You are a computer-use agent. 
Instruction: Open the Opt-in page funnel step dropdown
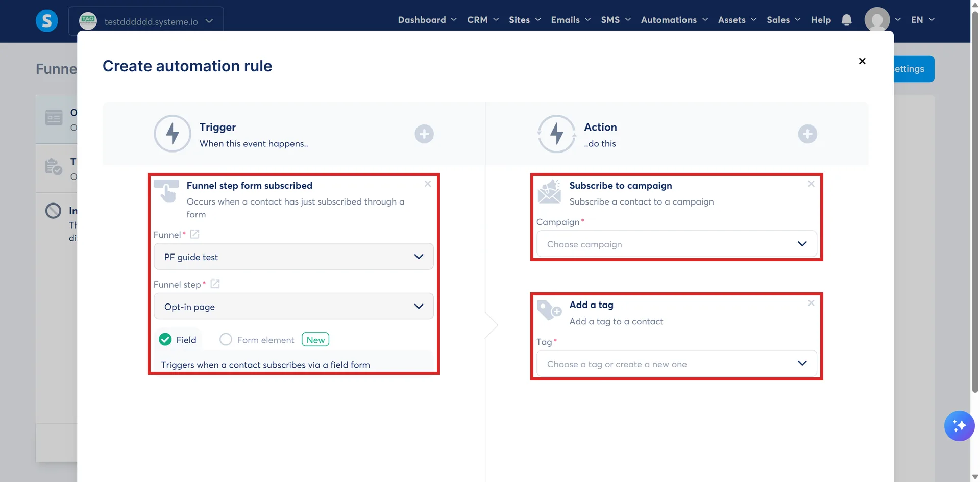[293, 306]
